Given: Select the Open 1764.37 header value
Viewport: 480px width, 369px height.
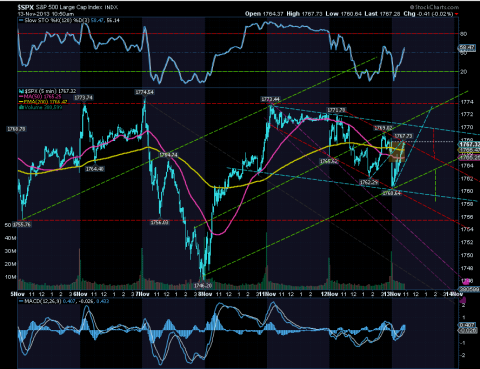Looking at the screenshot, I should [x=264, y=14].
